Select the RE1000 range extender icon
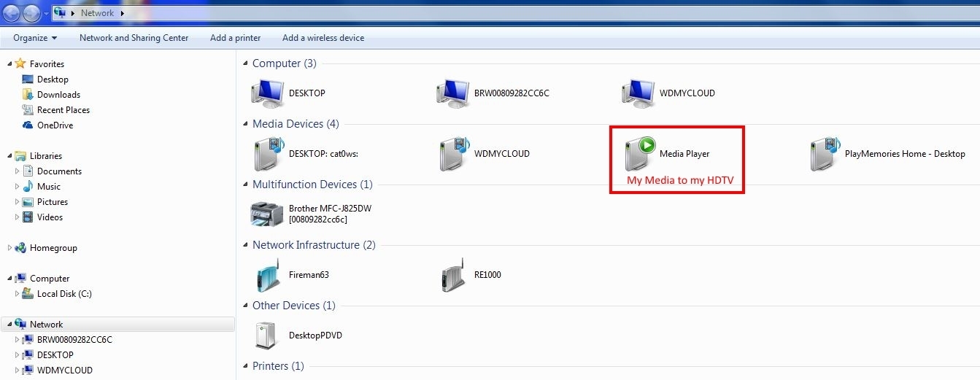 click(453, 275)
